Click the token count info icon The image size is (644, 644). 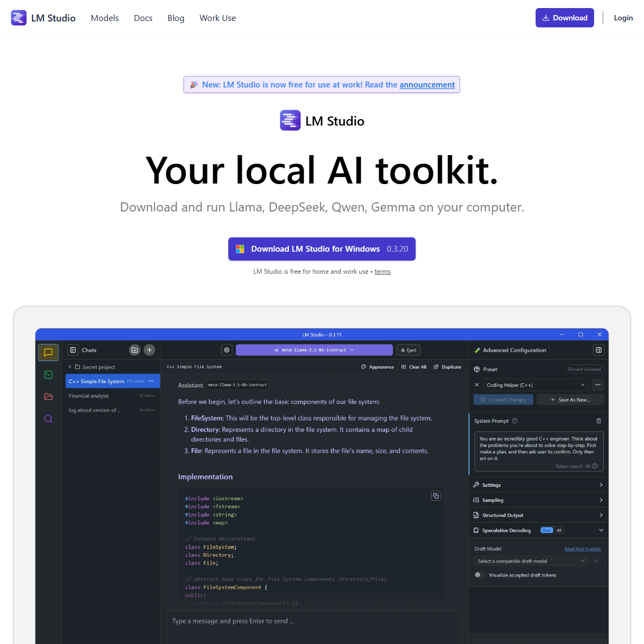pyautogui.click(x=595, y=466)
